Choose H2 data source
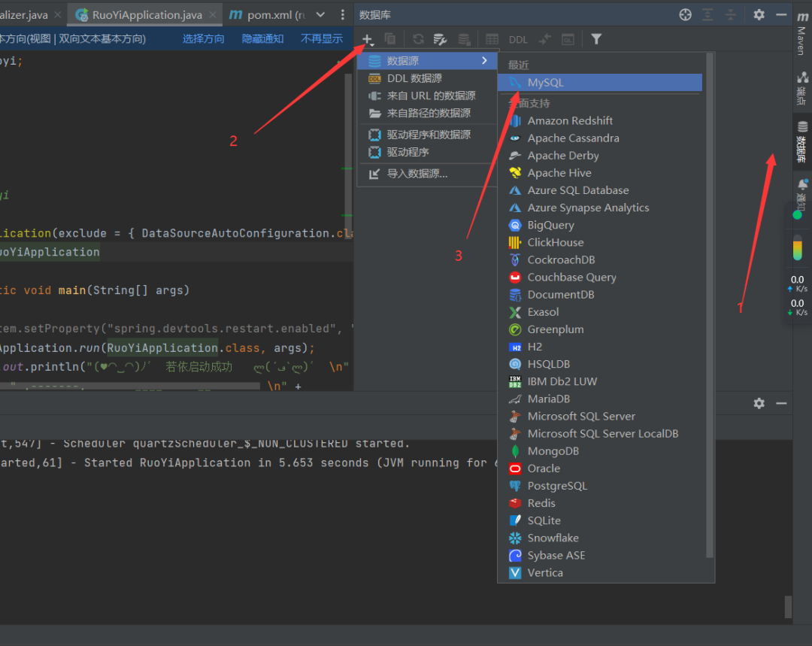Viewport: 812px width, 646px height. [601, 347]
